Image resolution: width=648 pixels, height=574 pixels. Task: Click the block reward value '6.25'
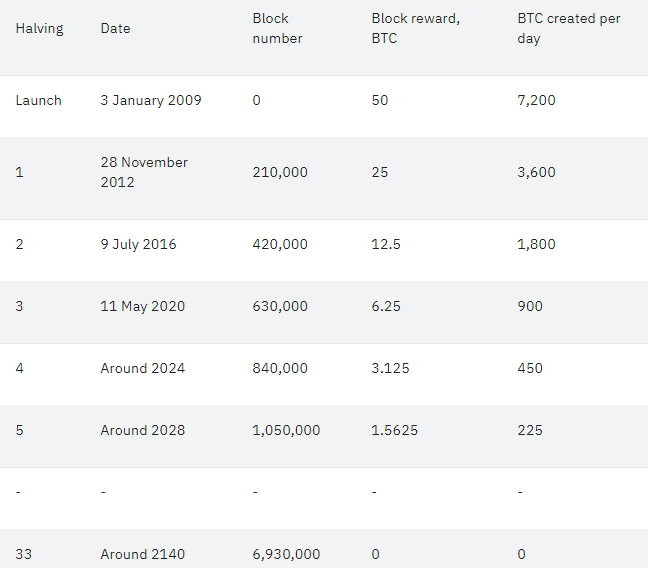point(386,306)
